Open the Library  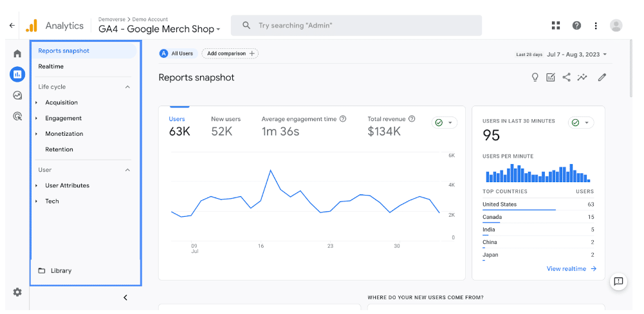(60, 271)
